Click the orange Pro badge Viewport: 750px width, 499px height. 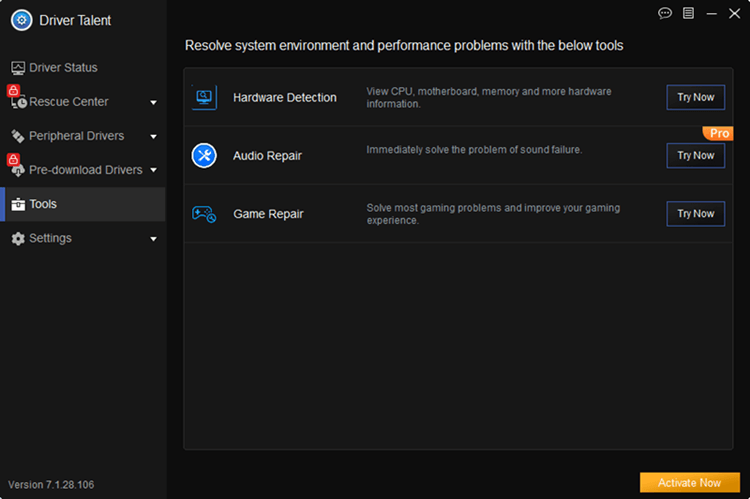coord(718,133)
